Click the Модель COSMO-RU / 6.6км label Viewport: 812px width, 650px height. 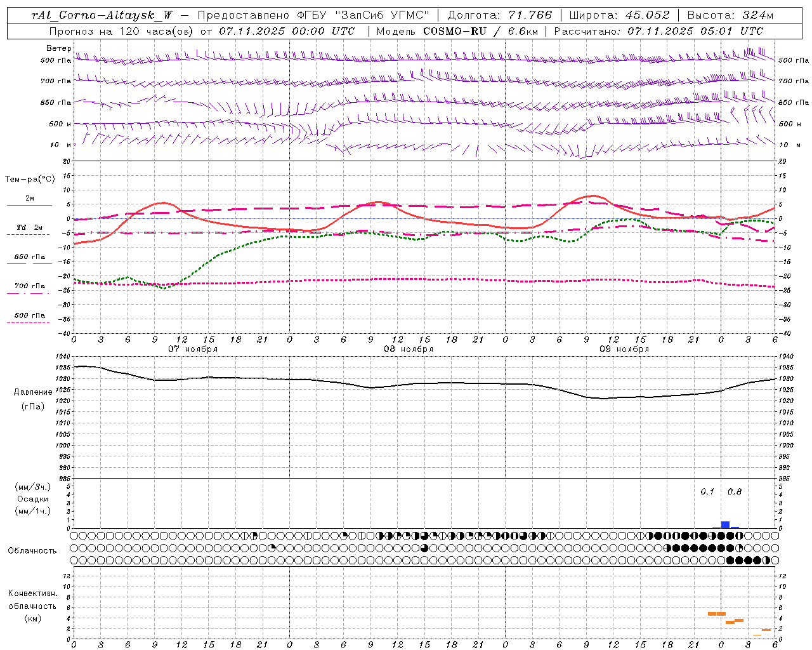tap(457, 31)
